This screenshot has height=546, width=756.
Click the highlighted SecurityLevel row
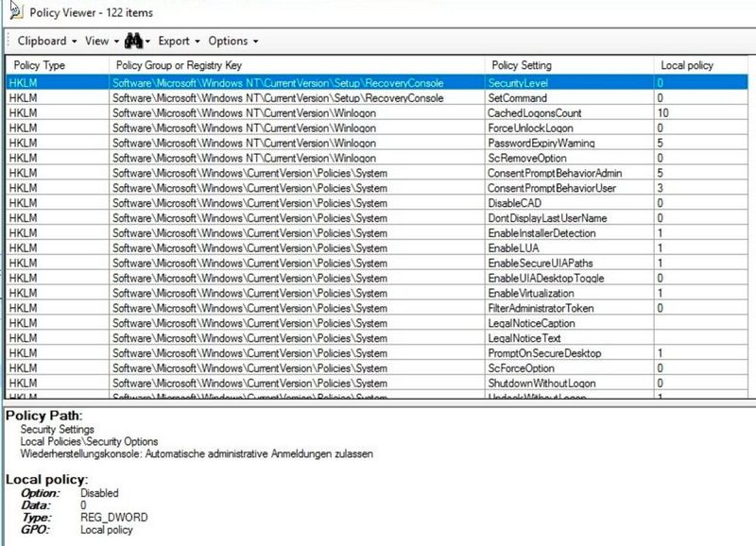click(x=283, y=82)
